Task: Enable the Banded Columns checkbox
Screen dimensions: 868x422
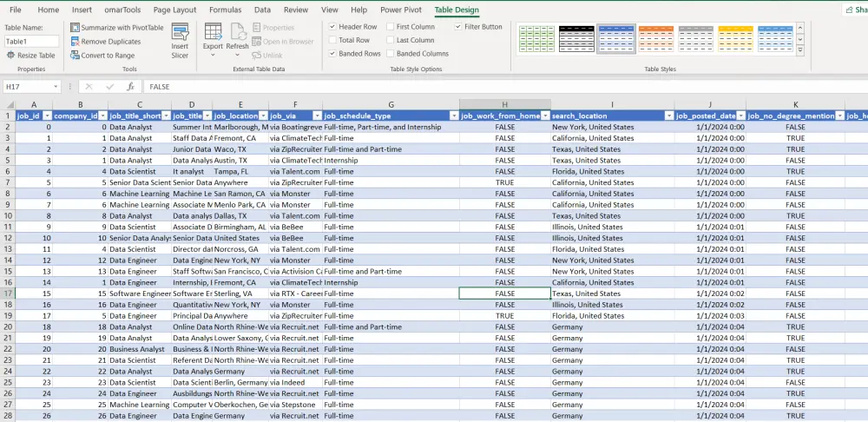Action: click(x=391, y=54)
